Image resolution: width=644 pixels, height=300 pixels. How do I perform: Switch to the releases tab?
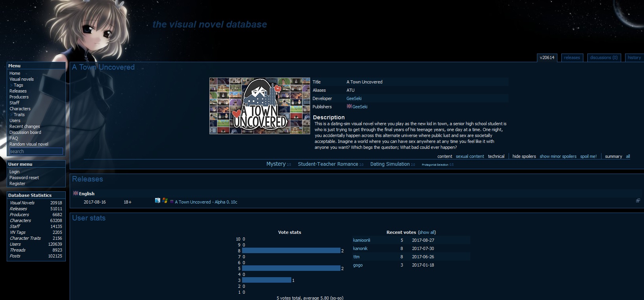[572, 57]
